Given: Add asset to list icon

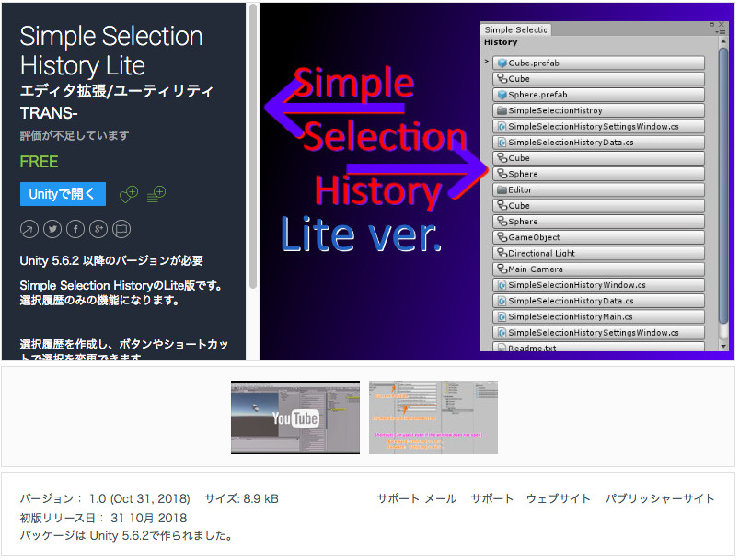Looking at the screenshot, I should (156, 194).
